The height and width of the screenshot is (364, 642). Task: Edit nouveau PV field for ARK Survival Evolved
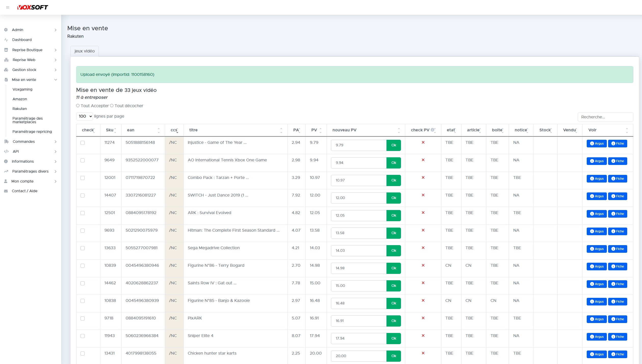[x=359, y=216]
